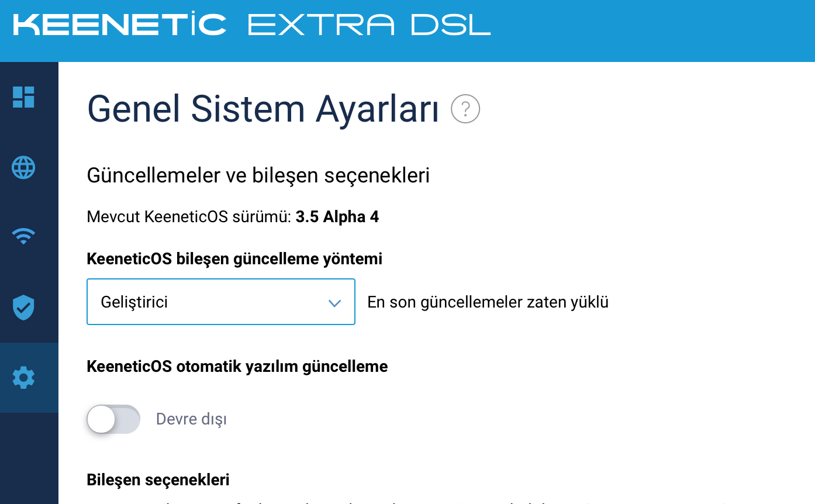815x504 pixels.
Task: Open the dashboard tiles icon in sidebar
Action: [x=23, y=97]
